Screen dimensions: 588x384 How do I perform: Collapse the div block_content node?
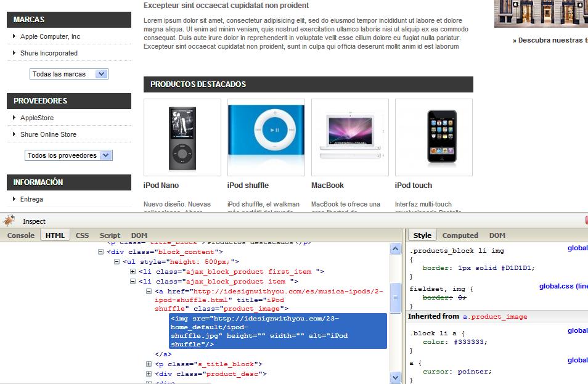tap(100, 251)
